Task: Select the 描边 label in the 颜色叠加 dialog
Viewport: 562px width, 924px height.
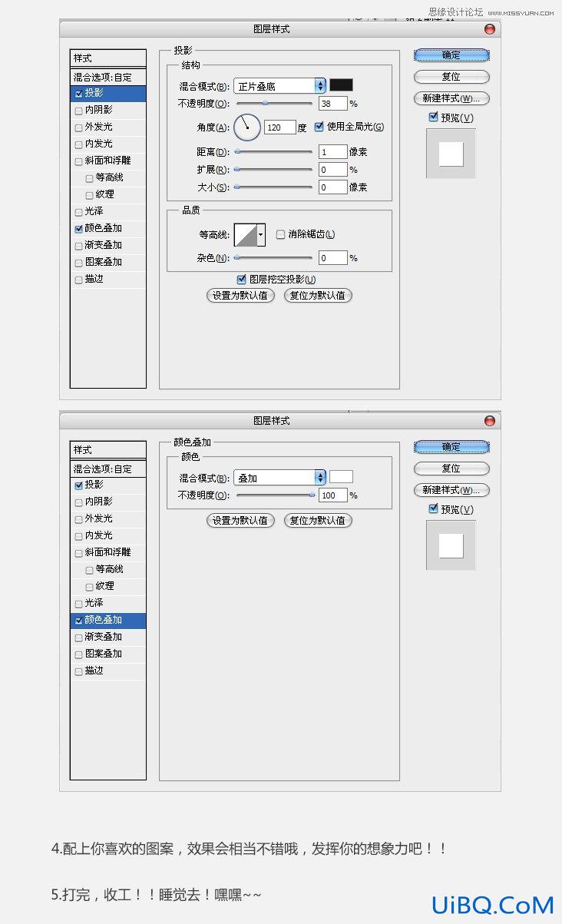Action: 94,671
